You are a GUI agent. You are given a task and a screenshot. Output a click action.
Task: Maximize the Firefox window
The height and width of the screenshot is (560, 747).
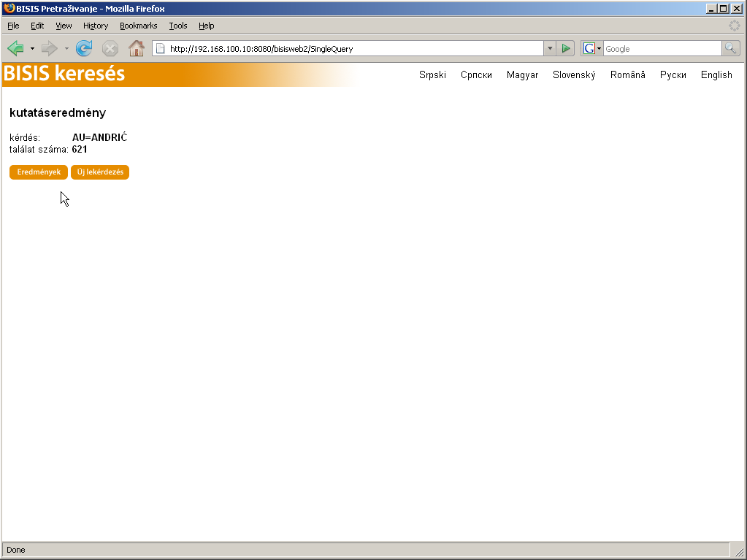pos(723,9)
